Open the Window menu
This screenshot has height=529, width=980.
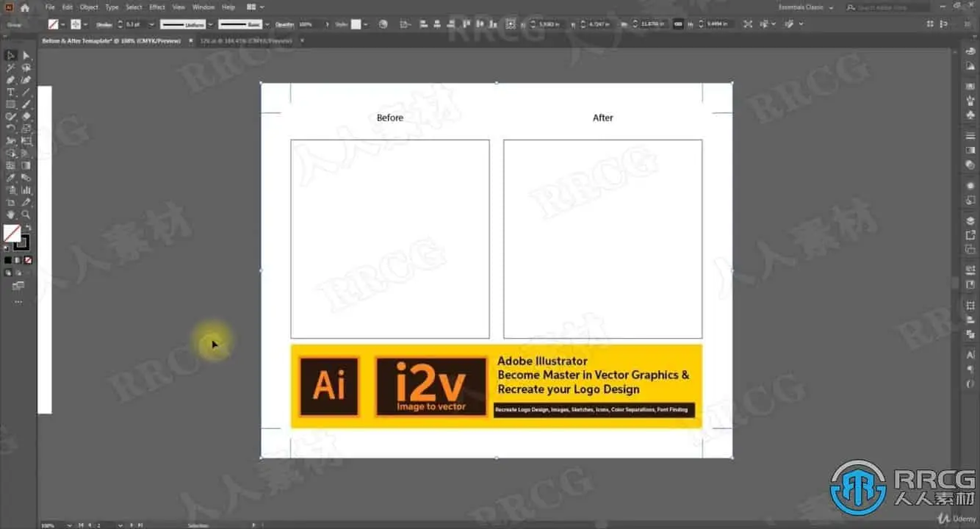coord(203,7)
